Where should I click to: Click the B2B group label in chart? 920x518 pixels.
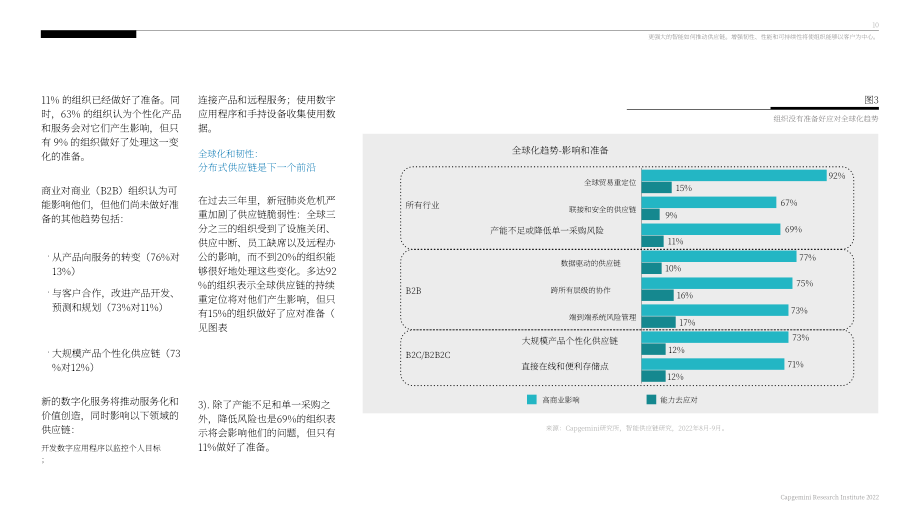[413, 291]
